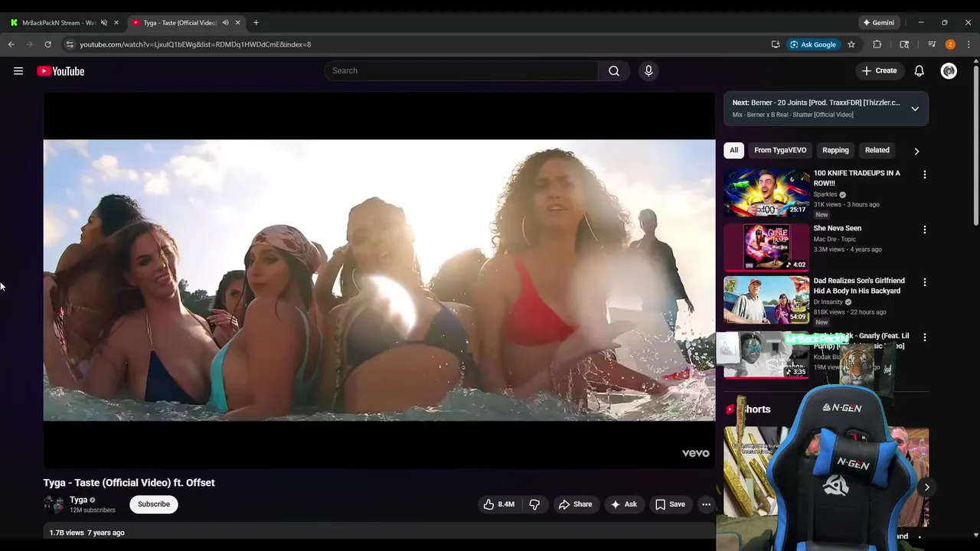Click the YouTube search magnifier button
980x551 pixels.
click(x=614, y=71)
